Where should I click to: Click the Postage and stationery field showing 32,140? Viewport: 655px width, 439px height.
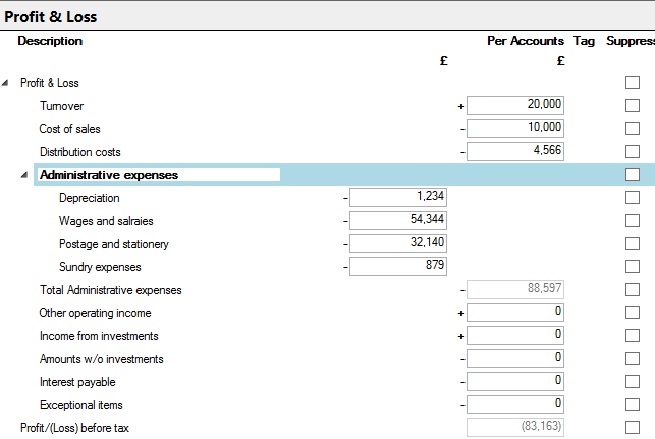[x=398, y=243]
